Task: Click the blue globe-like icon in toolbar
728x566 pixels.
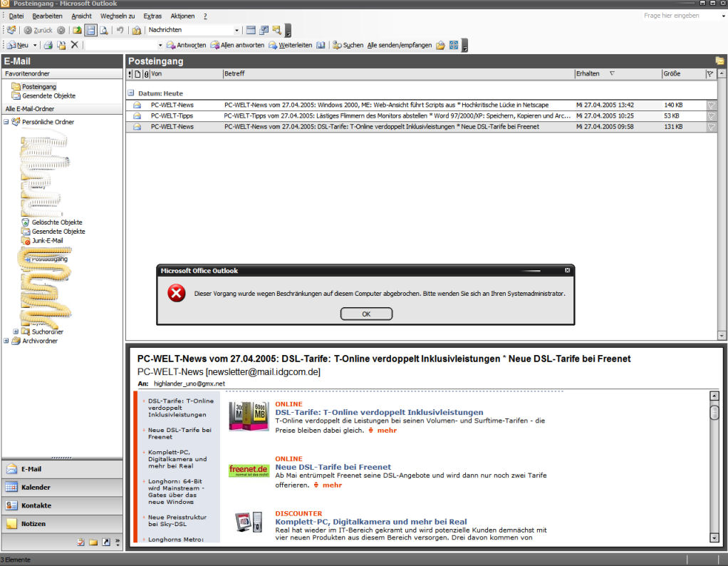Action: (x=454, y=45)
